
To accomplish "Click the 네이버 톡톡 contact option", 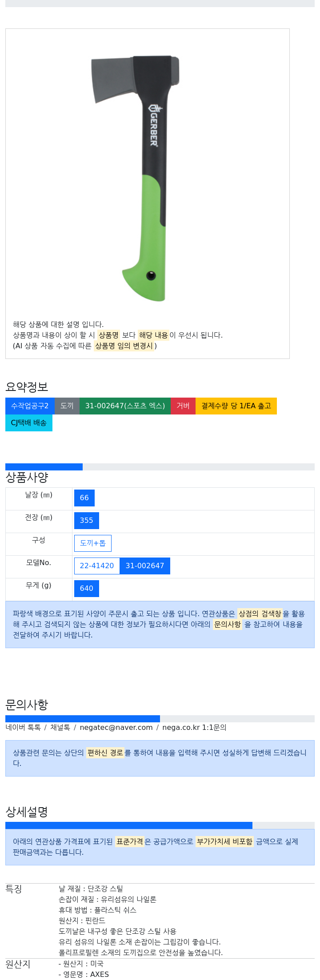I will coord(23,727).
